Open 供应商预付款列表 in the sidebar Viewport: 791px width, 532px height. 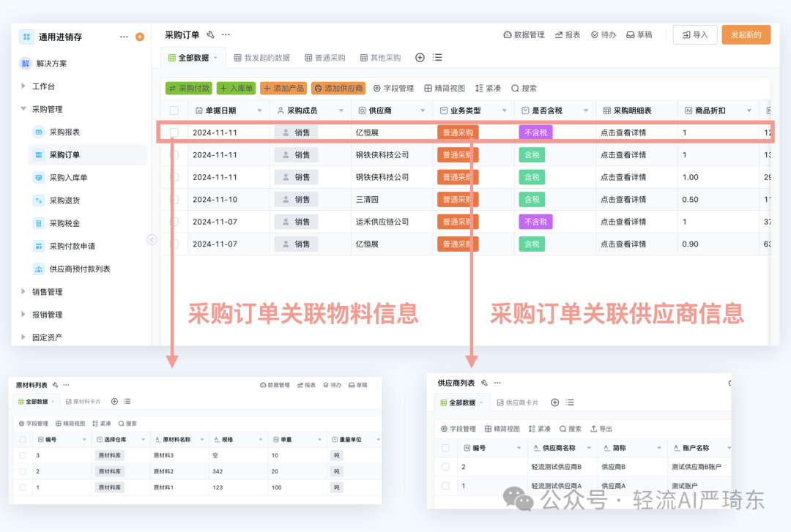(x=81, y=269)
